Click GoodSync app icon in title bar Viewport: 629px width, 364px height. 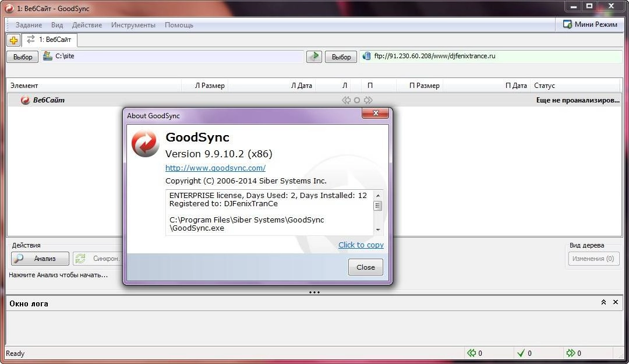point(9,8)
